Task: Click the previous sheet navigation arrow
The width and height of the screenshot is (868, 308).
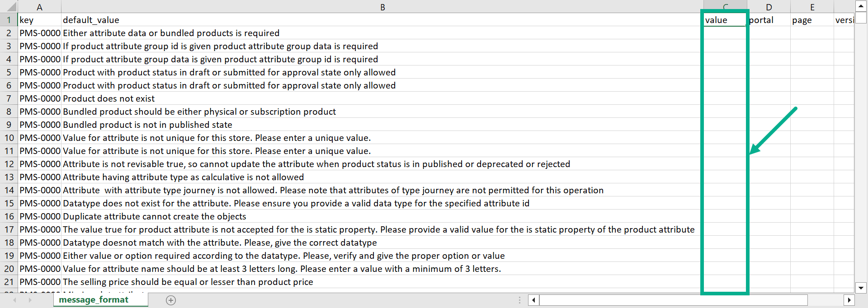Action: pyautogui.click(x=15, y=300)
